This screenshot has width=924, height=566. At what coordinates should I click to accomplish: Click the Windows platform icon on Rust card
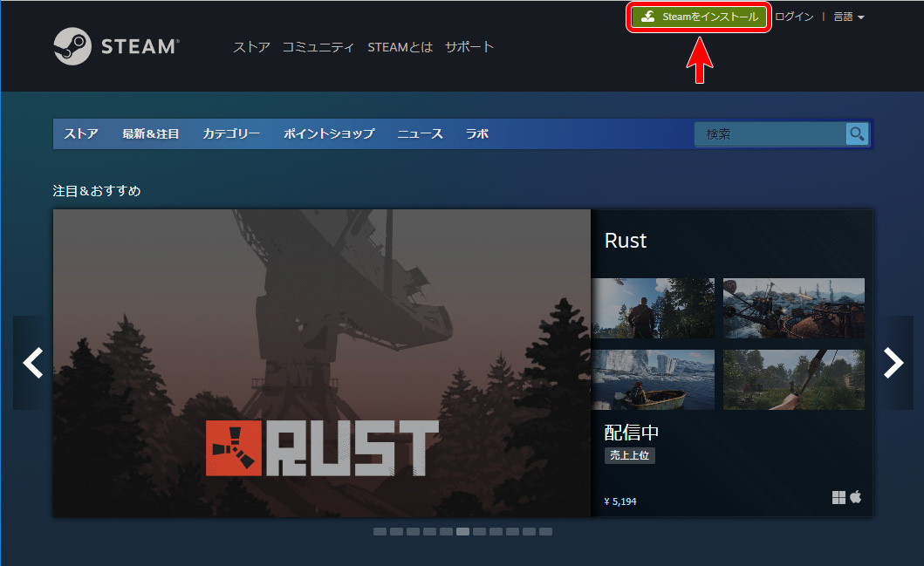pos(838,498)
